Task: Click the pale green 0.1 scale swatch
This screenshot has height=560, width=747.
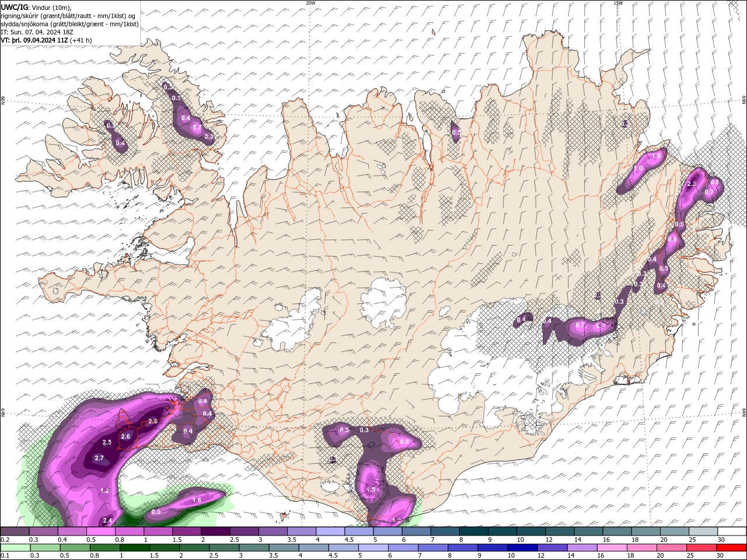Action: coord(15,548)
